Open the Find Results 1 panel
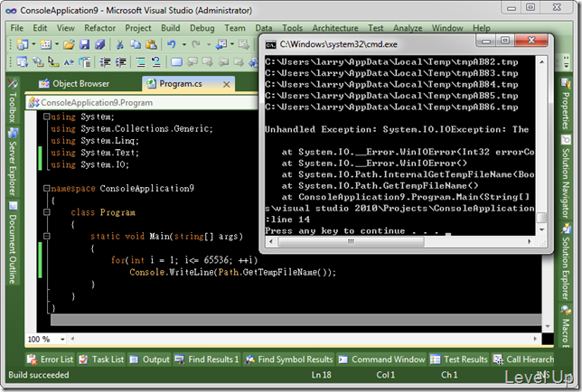Image resolution: width=582 pixels, height=392 pixels. click(207, 359)
